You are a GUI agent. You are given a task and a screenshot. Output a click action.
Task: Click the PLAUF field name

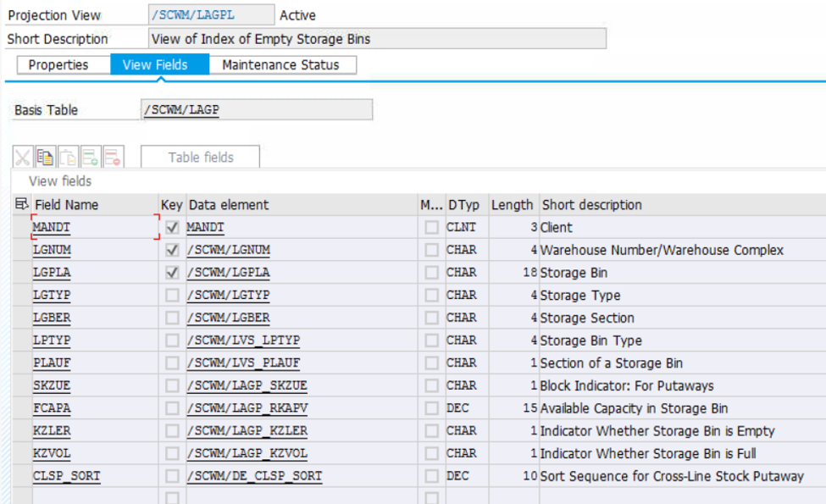52,363
